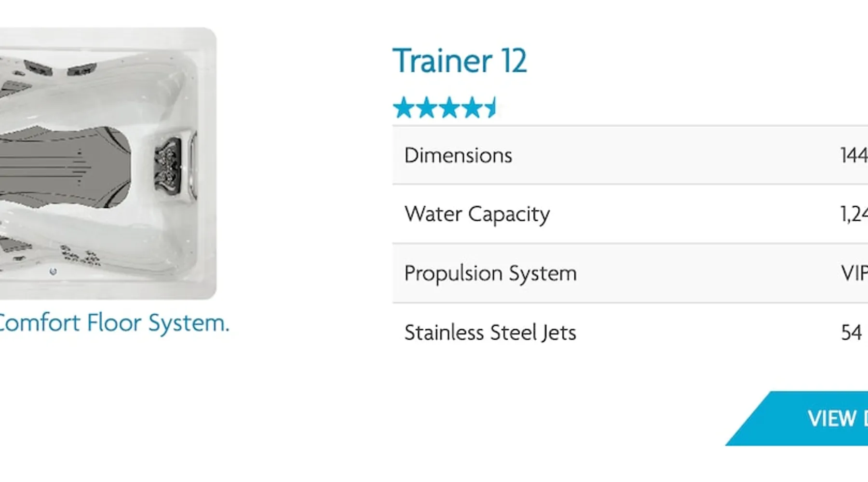The image size is (868, 482).
Task: Select the Stainless Steel Jets row label
Action: tap(490, 333)
